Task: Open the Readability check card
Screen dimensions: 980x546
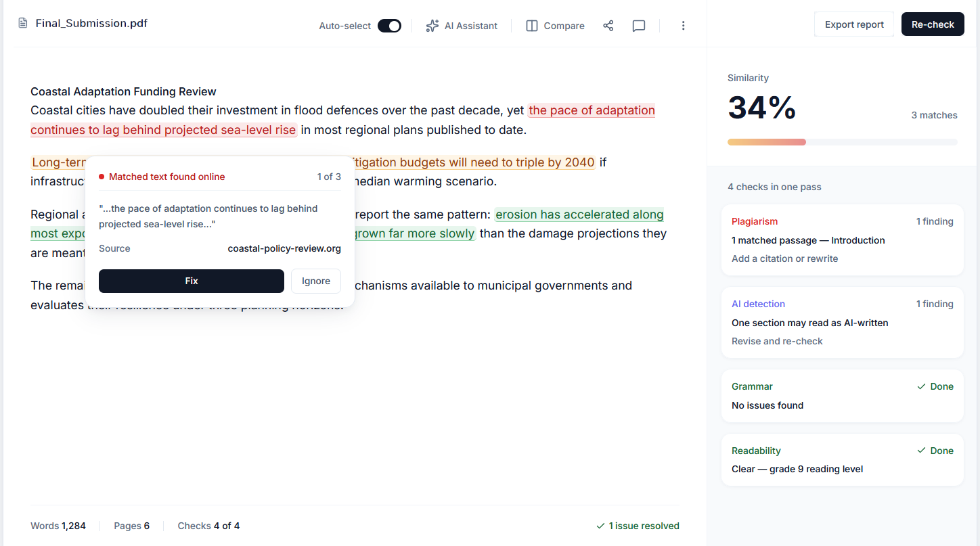Action: pyautogui.click(x=843, y=460)
